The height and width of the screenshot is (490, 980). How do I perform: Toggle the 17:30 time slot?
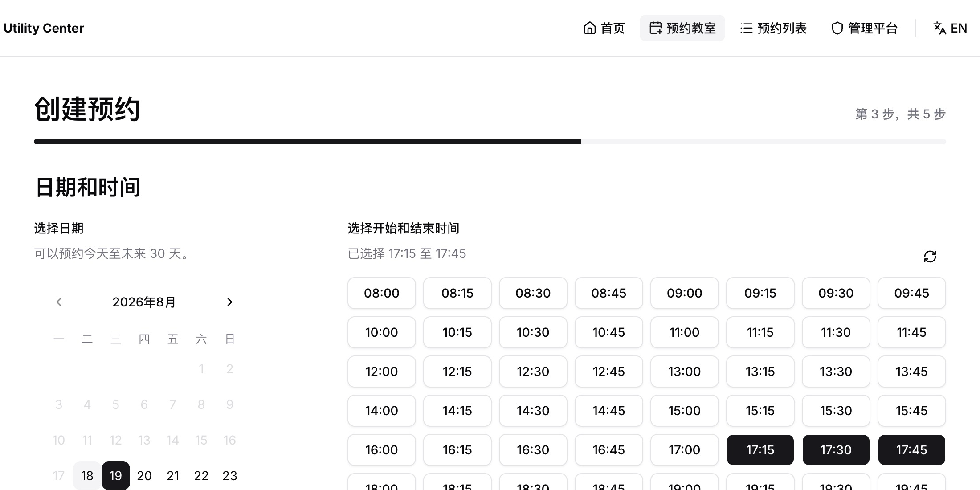pos(836,450)
